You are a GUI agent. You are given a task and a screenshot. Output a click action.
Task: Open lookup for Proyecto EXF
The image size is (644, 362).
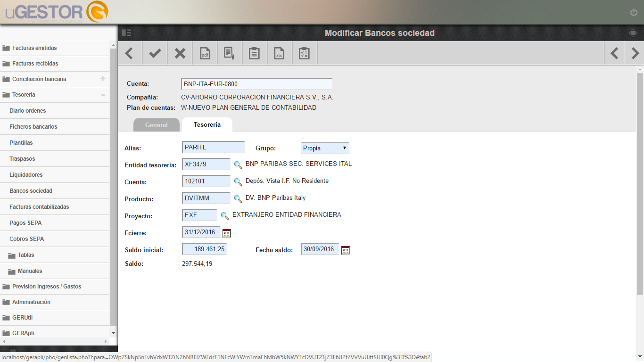point(225,215)
